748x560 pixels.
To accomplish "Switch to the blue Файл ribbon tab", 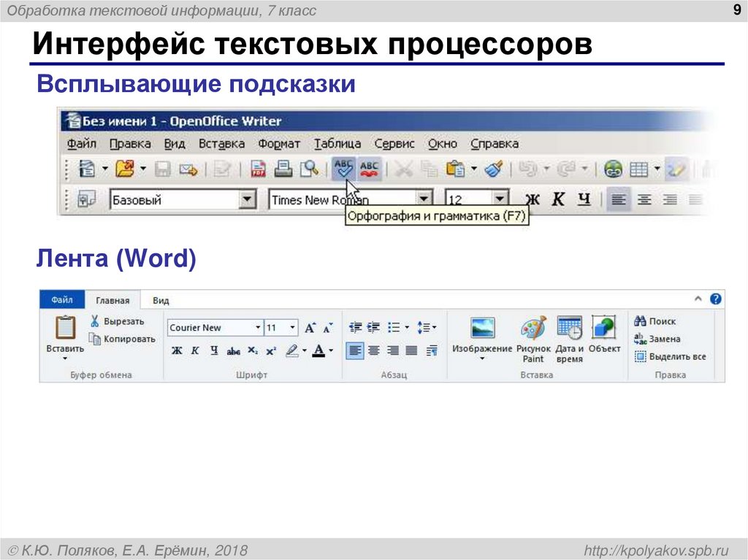I will pos(62,299).
